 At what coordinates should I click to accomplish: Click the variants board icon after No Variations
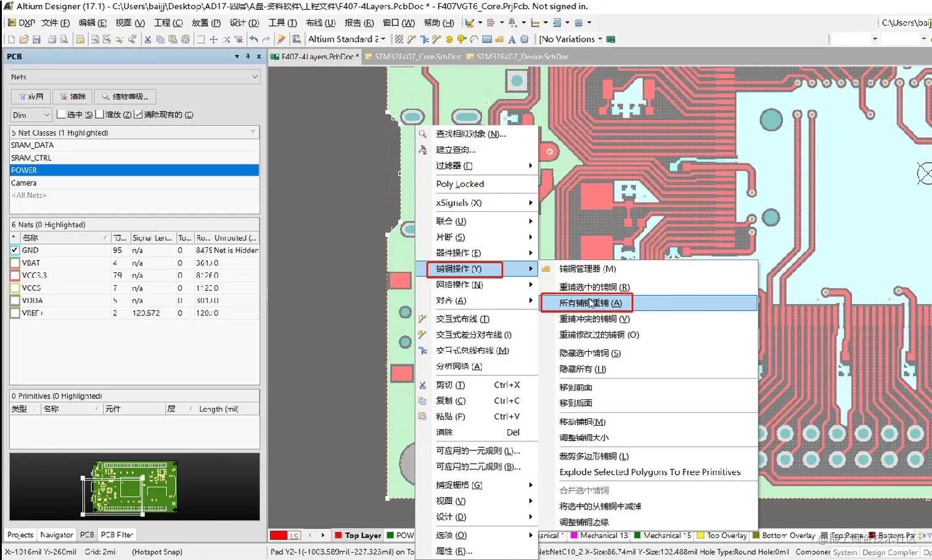click(x=611, y=39)
